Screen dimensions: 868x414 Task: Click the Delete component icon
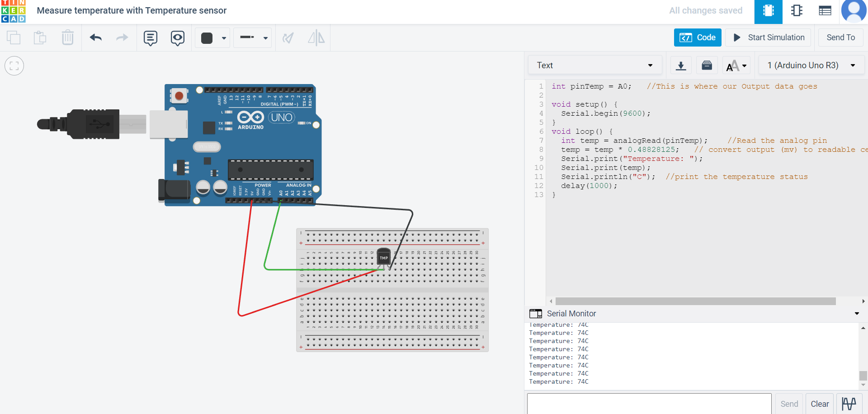coord(67,38)
